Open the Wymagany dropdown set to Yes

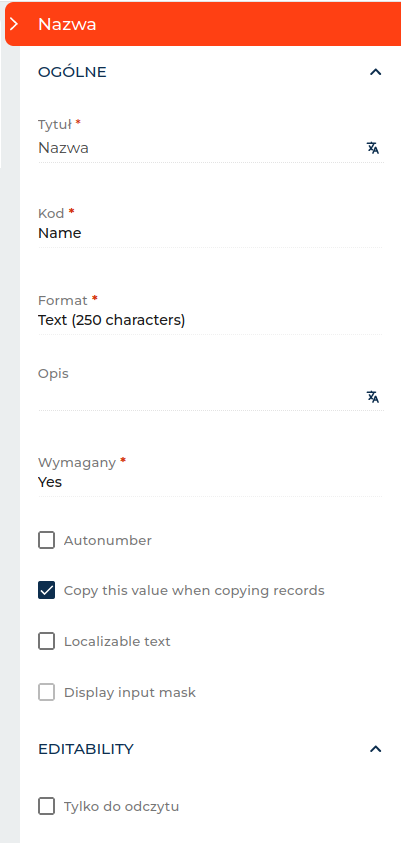click(x=210, y=482)
